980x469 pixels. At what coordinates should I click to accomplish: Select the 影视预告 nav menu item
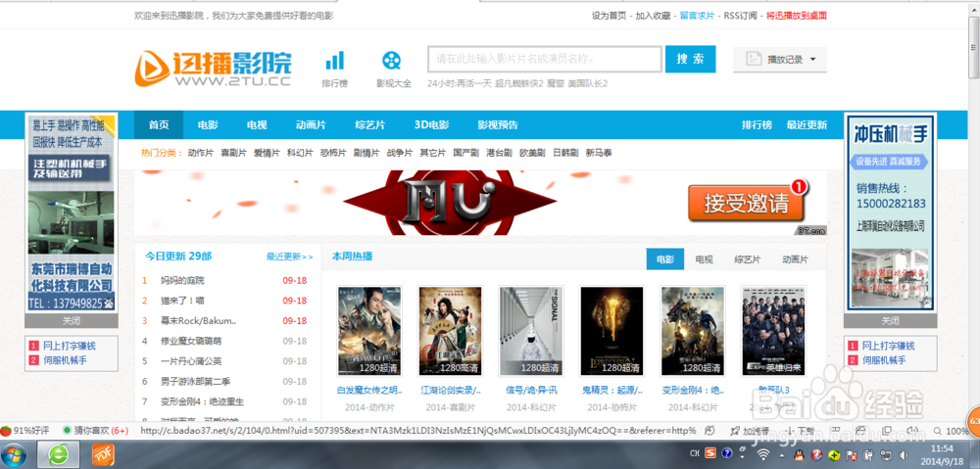tap(498, 125)
